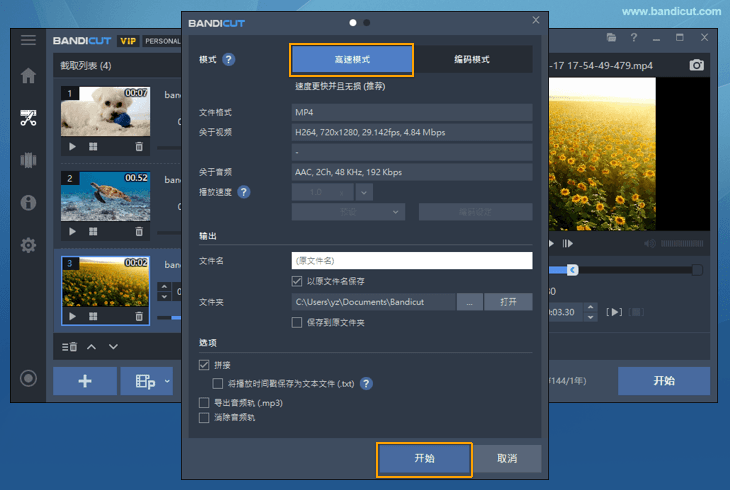Play clip 1 dog segment

tap(72, 147)
